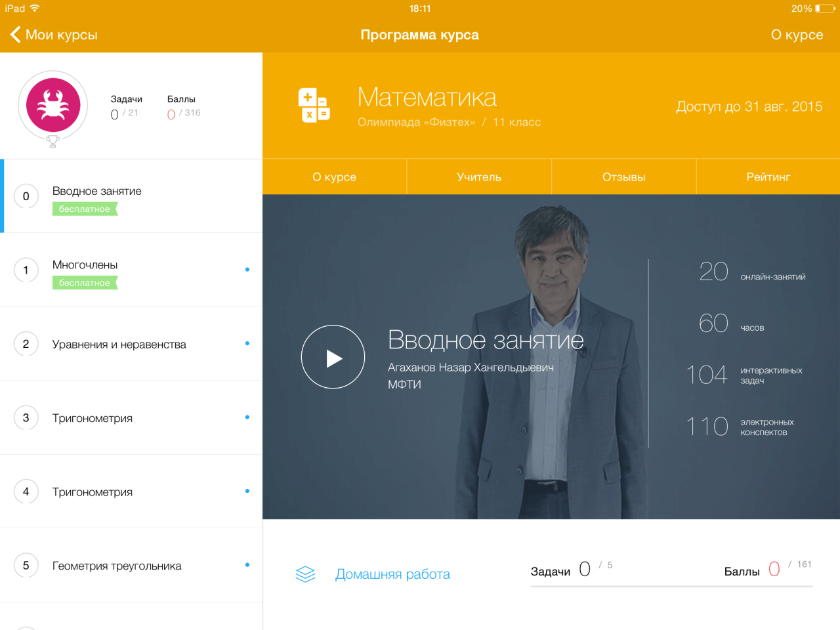The image size is (840, 630).
Task: Tap the 104 интерактивных задач stat
Action: 744,375
